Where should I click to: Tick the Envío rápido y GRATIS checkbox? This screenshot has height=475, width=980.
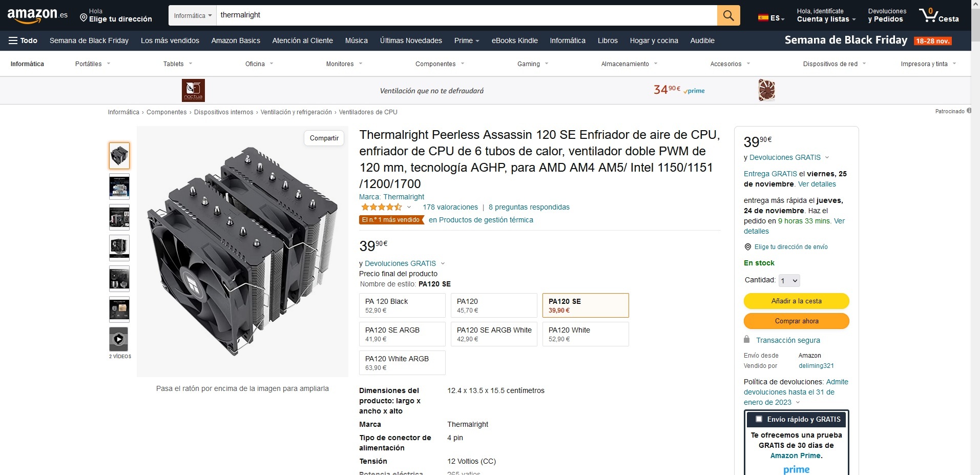[x=759, y=419]
